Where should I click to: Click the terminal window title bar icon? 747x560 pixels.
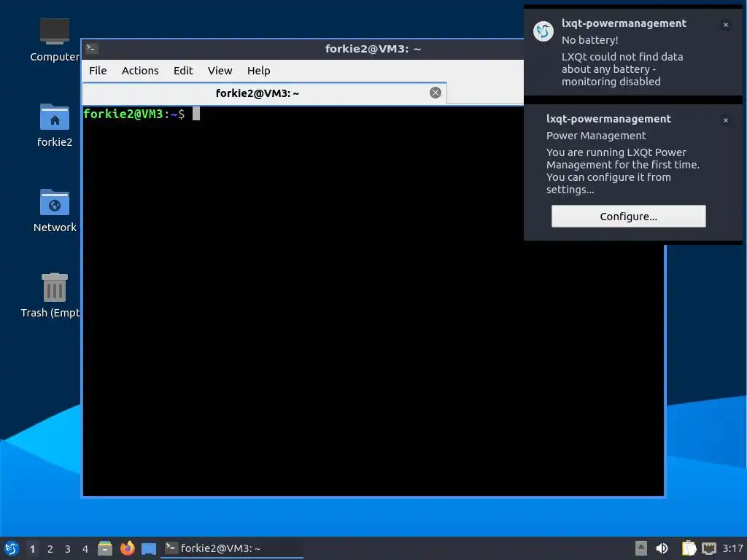point(91,48)
